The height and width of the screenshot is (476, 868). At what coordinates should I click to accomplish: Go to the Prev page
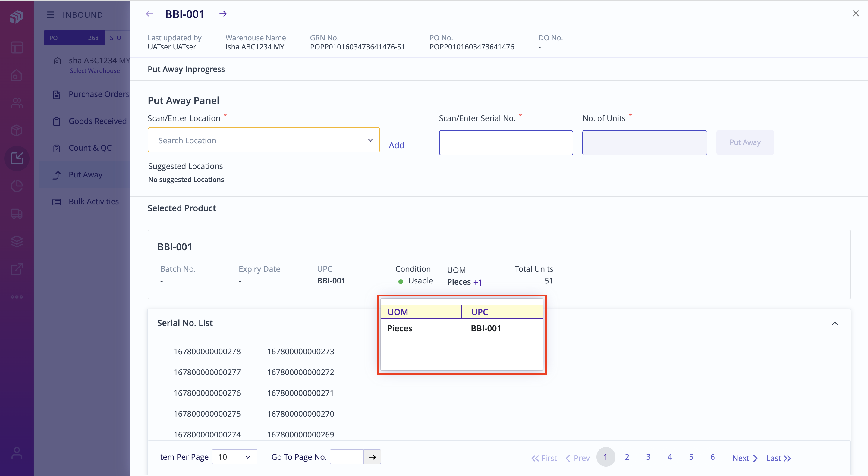577,458
